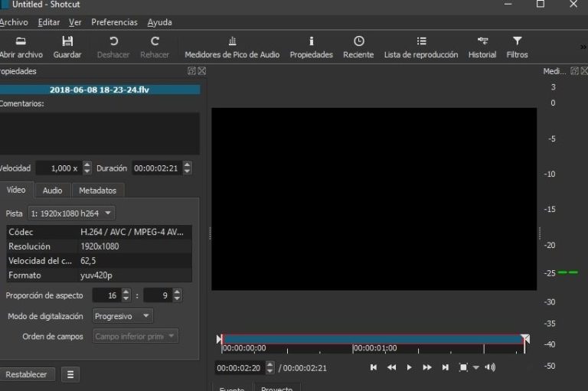Viewport: 588px width, 391px height.
Task: Click the current timecode stepper arrows
Action: [270, 368]
